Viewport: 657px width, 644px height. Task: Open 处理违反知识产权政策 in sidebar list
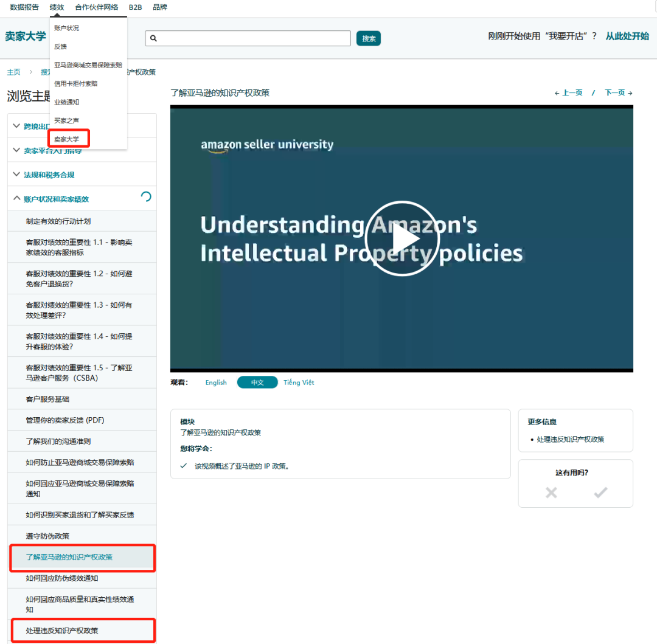tap(82, 630)
